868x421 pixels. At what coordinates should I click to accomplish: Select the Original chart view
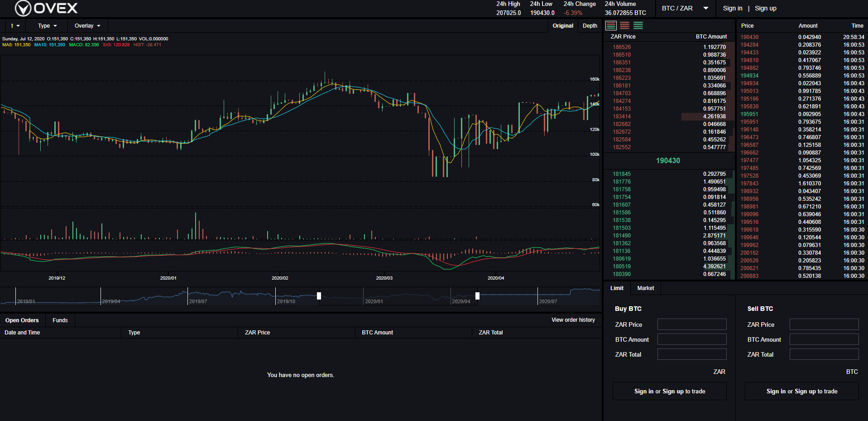pyautogui.click(x=563, y=26)
